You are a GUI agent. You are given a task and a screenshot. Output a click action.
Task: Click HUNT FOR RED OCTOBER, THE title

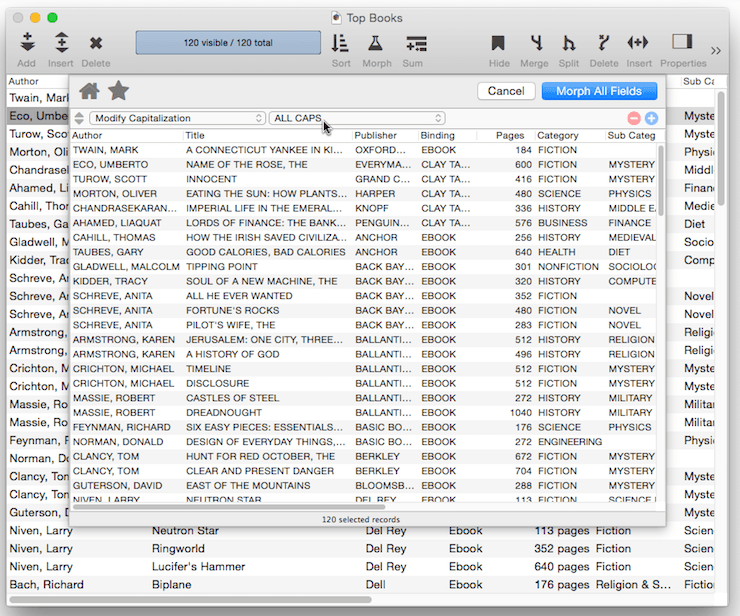point(261,457)
